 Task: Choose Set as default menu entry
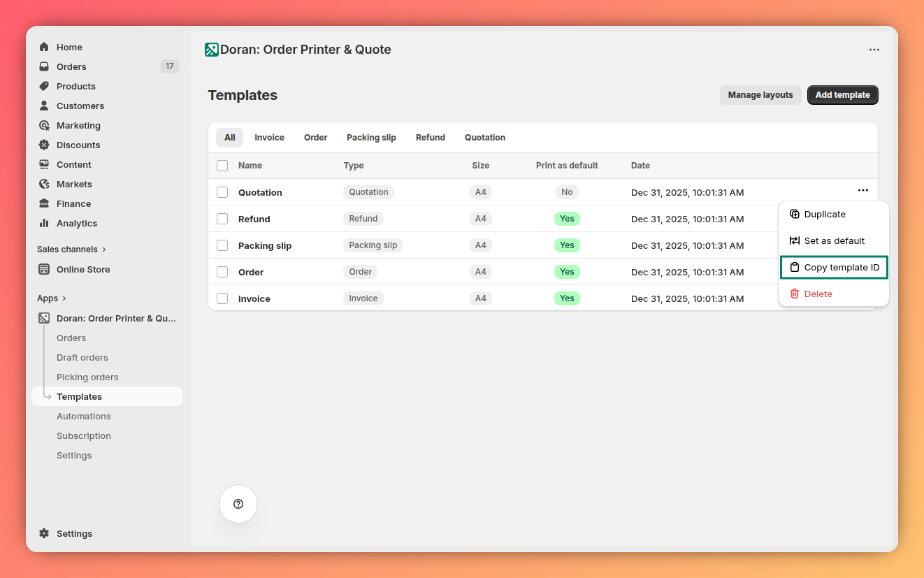834,240
